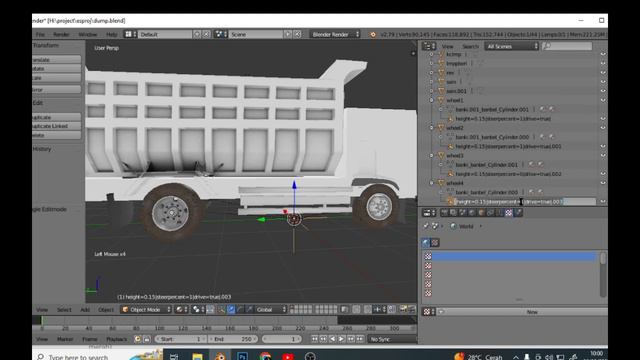The width and height of the screenshot is (640, 360).
Task: Click New button to create texture
Action: 522,312
